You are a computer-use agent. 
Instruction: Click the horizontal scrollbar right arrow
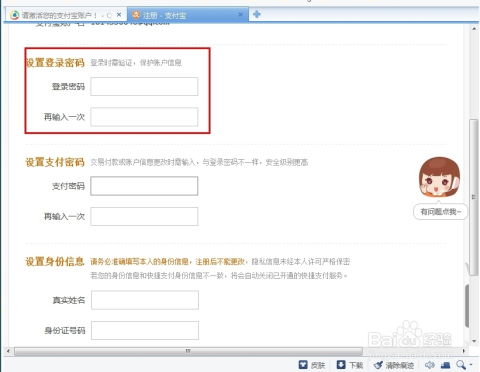pyautogui.click(x=464, y=351)
